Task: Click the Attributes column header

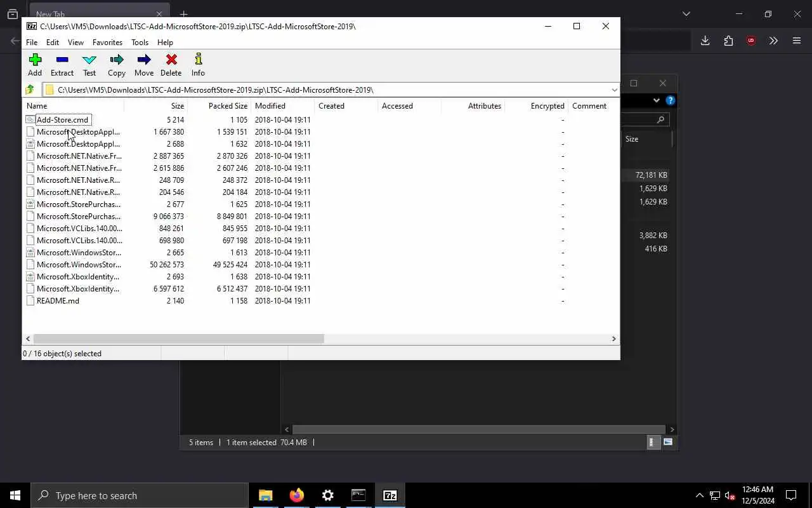Action: coord(473,106)
